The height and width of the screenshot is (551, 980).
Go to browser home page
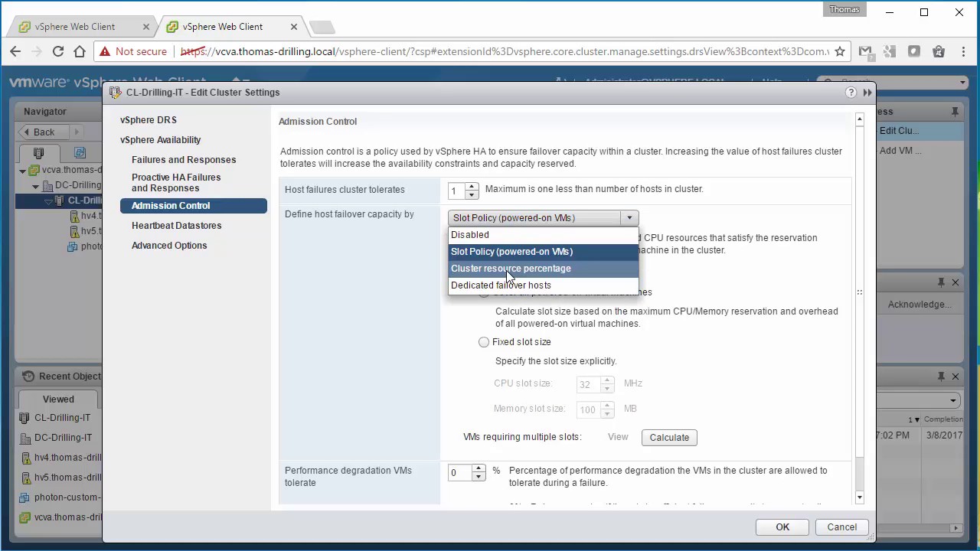tap(80, 51)
